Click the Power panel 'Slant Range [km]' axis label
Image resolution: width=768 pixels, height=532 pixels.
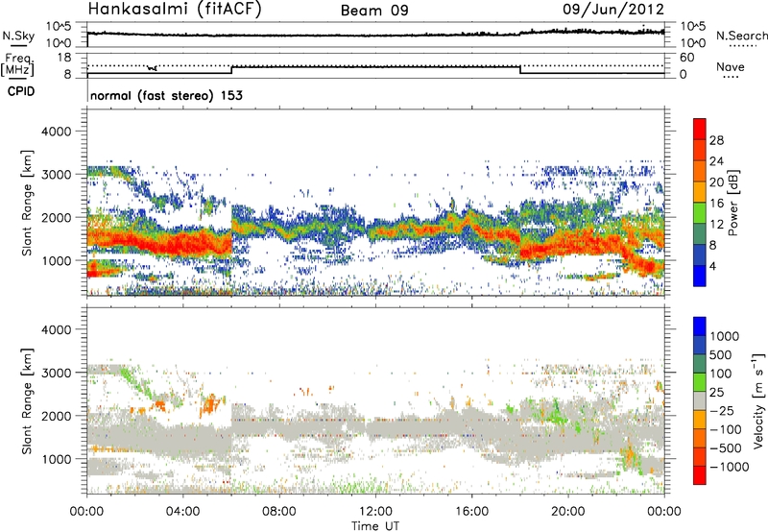pyautogui.click(x=27, y=203)
